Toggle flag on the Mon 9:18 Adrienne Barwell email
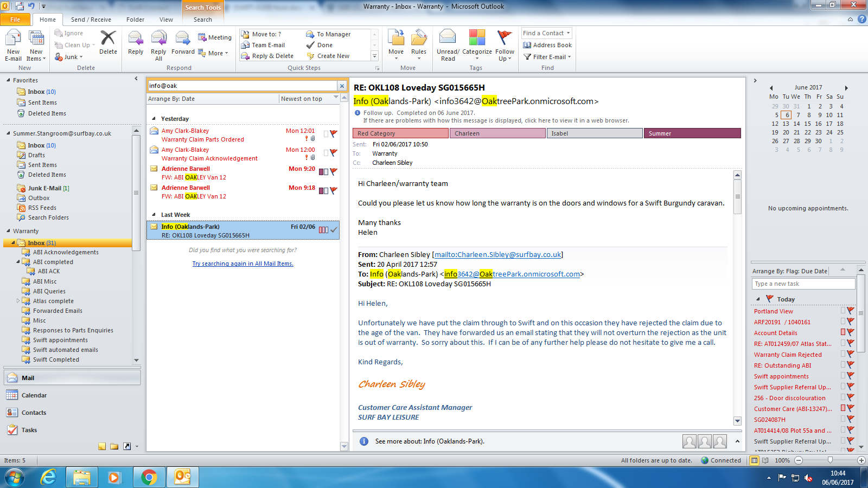Image resolution: width=868 pixels, height=488 pixels. tap(334, 190)
